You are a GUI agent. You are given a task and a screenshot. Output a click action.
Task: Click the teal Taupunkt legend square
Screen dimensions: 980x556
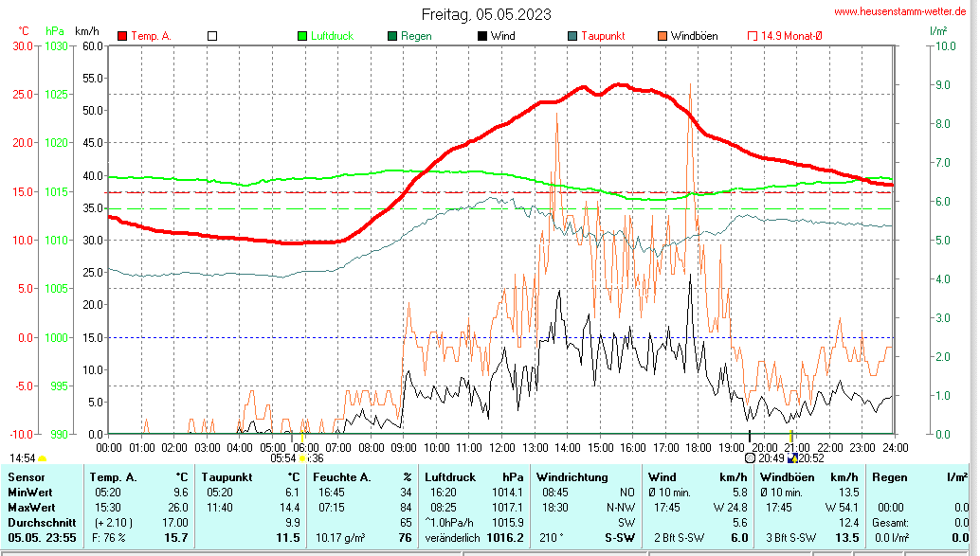[x=572, y=36]
